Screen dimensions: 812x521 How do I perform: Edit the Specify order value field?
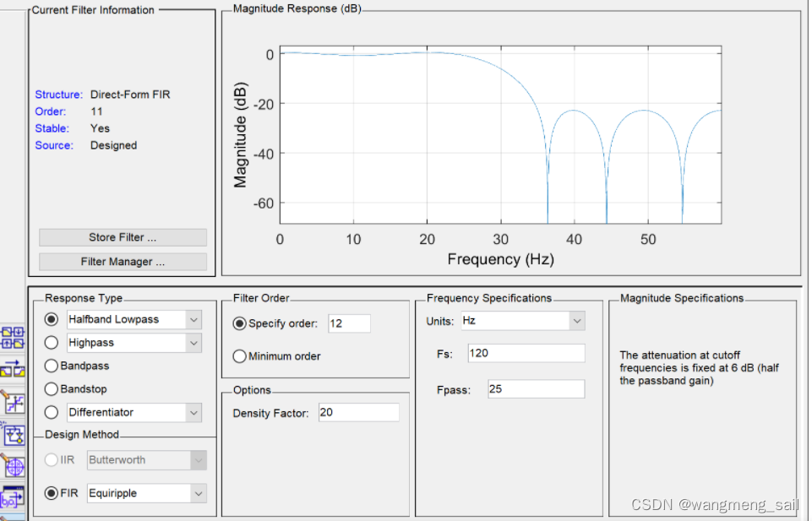(x=349, y=323)
